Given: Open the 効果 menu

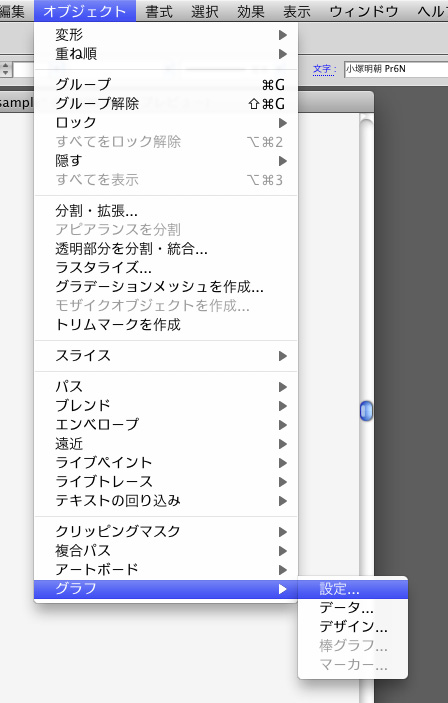Looking at the screenshot, I should point(251,11).
